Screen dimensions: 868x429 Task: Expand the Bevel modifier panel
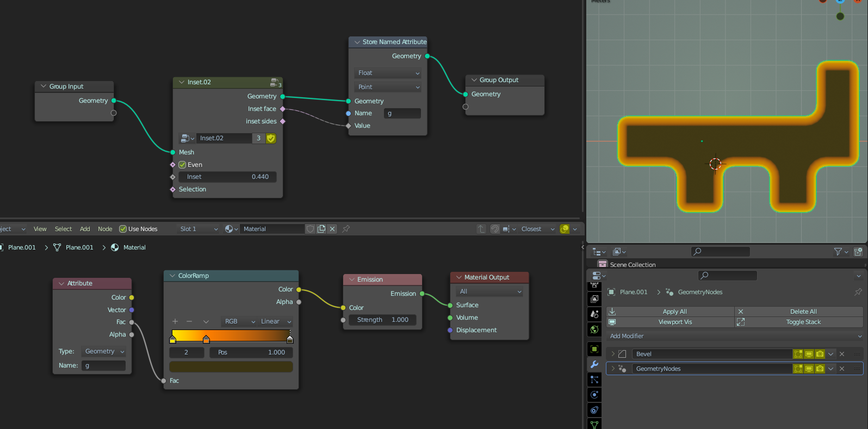tap(613, 354)
